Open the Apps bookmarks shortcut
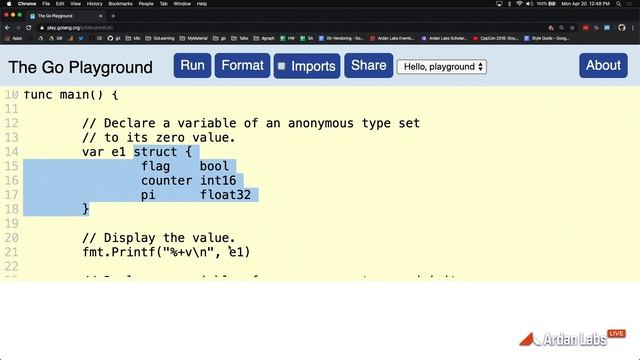This screenshot has height=360, width=640. tap(13, 38)
